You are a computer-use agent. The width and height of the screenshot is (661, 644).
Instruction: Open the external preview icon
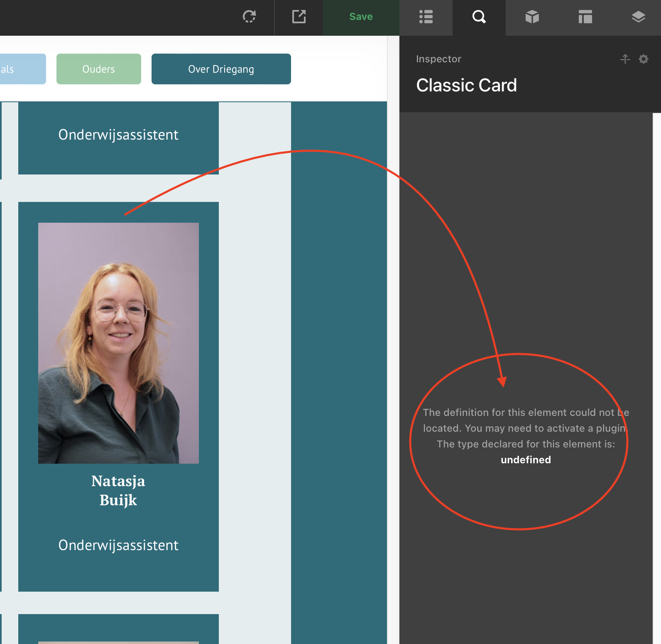click(x=299, y=17)
